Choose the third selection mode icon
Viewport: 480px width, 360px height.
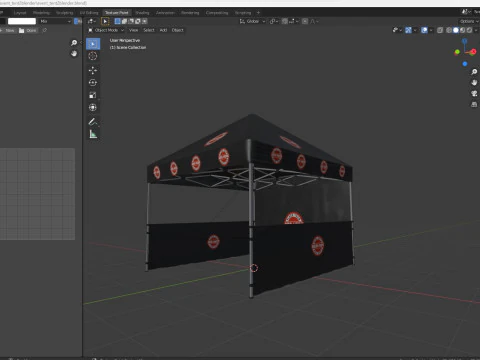coord(131,21)
